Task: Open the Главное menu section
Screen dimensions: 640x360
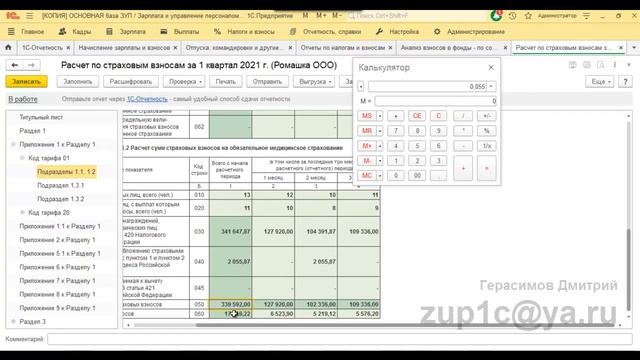Action: (33, 31)
